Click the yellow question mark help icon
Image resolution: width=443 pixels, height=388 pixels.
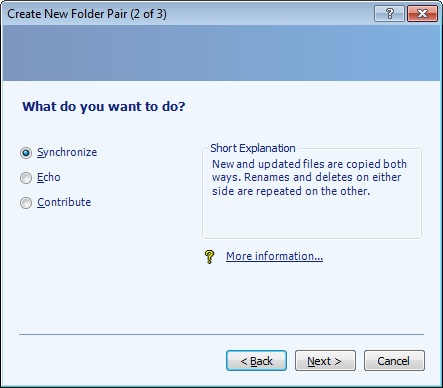pyautogui.click(x=209, y=257)
